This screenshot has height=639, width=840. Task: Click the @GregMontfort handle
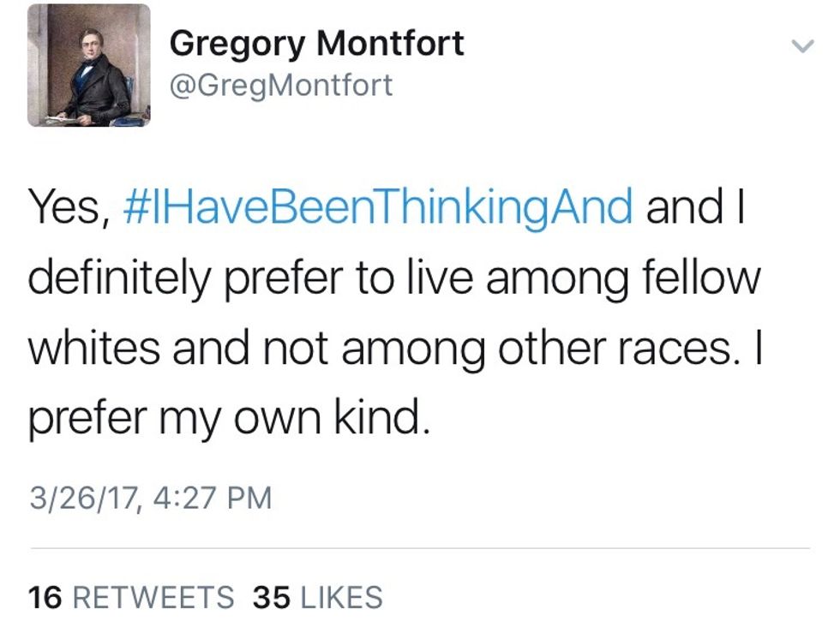pos(281,86)
